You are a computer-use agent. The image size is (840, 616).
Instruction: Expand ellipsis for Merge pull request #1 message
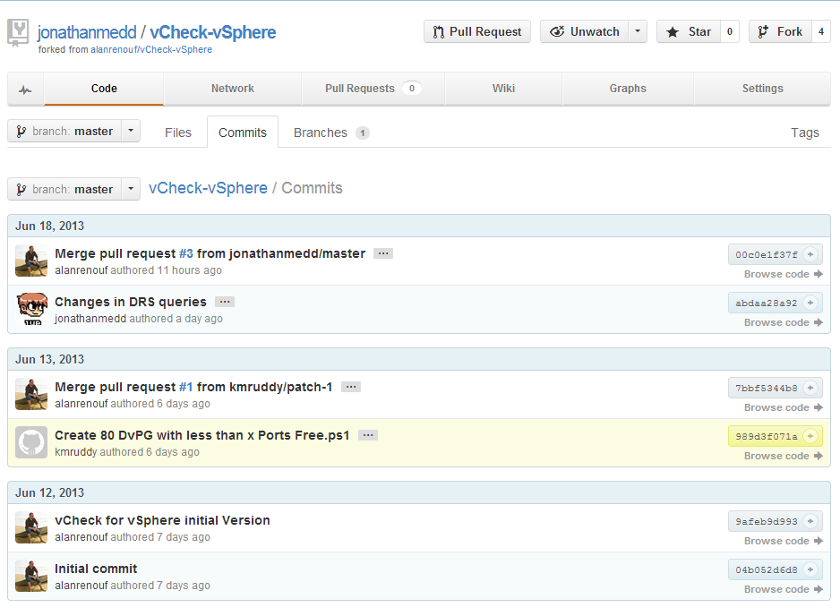click(x=351, y=387)
